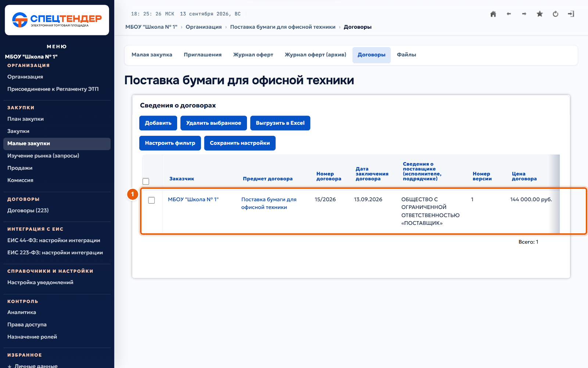Select Малые закупки in sidebar
The width and height of the screenshot is (588, 368).
pyautogui.click(x=57, y=144)
